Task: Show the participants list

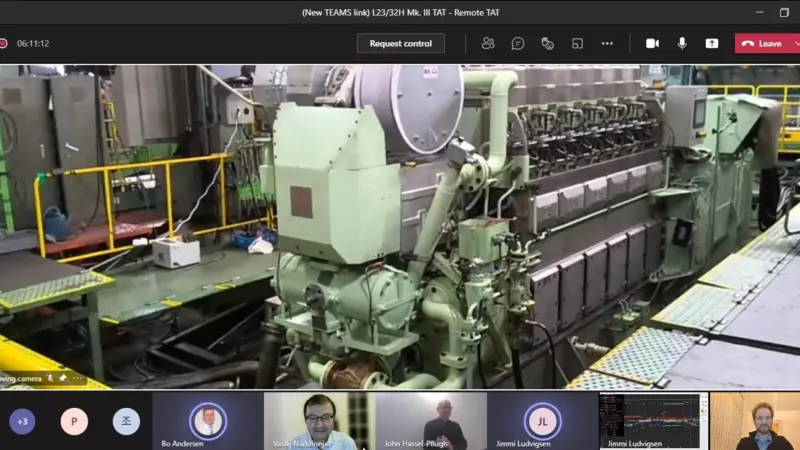Action: 488,43
